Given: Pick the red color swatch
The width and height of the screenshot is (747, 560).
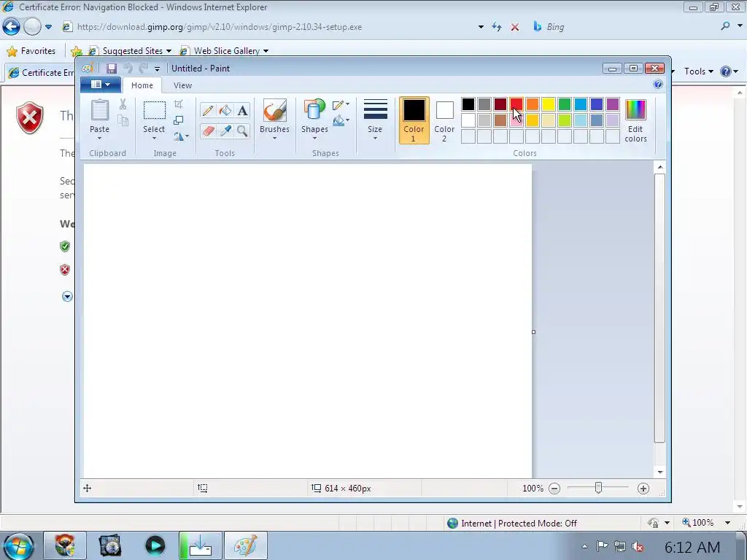Looking at the screenshot, I should (x=516, y=104).
